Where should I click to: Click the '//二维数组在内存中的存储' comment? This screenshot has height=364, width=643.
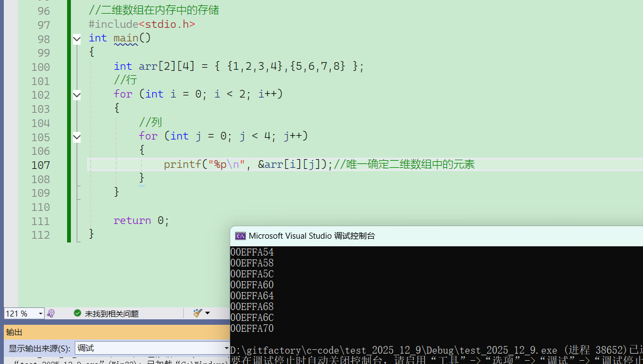154,10
